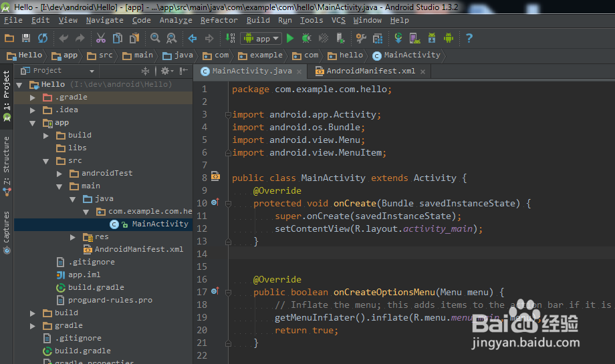Viewport: 615px width, 364px height.
Task: Navigate Forward with the right arrow icon
Action: click(209, 38)
